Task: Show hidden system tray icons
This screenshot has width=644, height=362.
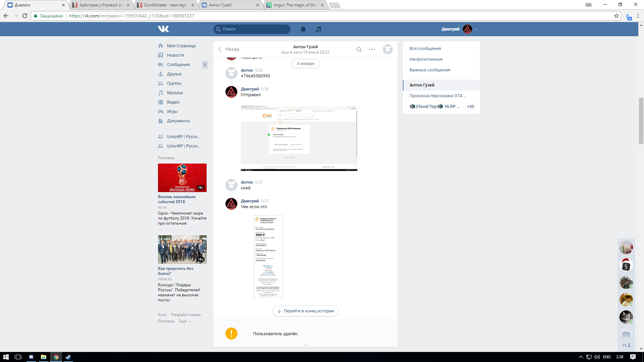Action: point(581,357)
